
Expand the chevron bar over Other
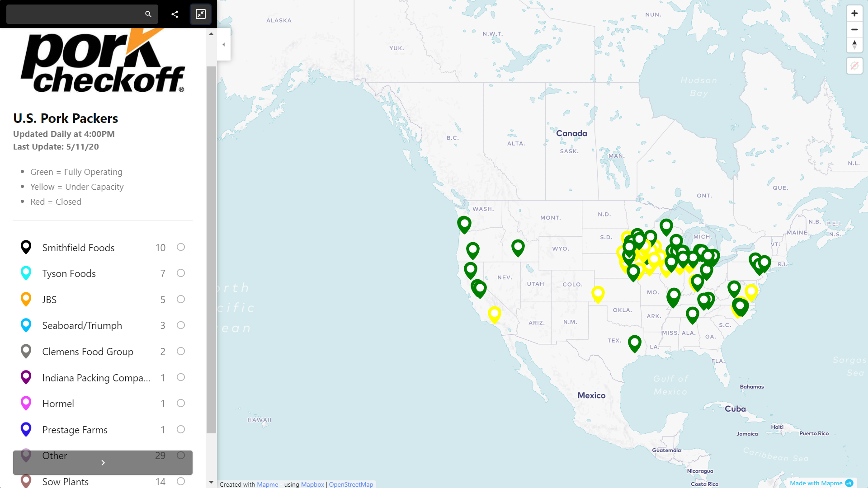(x=103, y=463)
